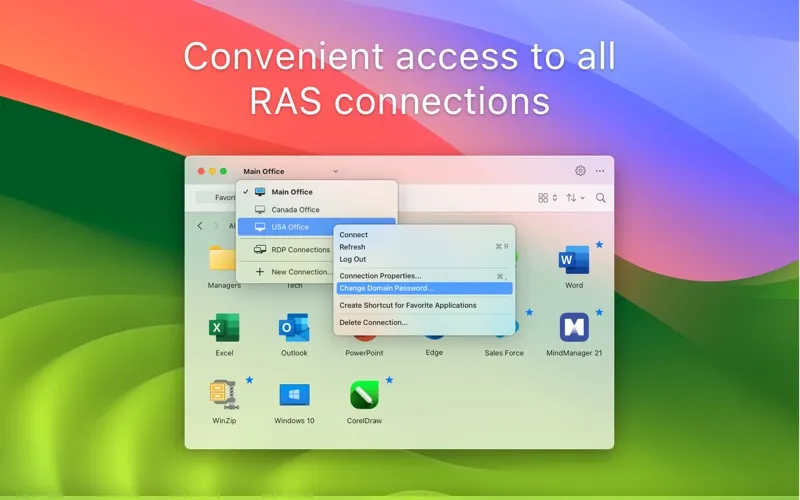Launch MindManager 21 app icon
This screenshot has height=500, width=800.
point(574,327)
